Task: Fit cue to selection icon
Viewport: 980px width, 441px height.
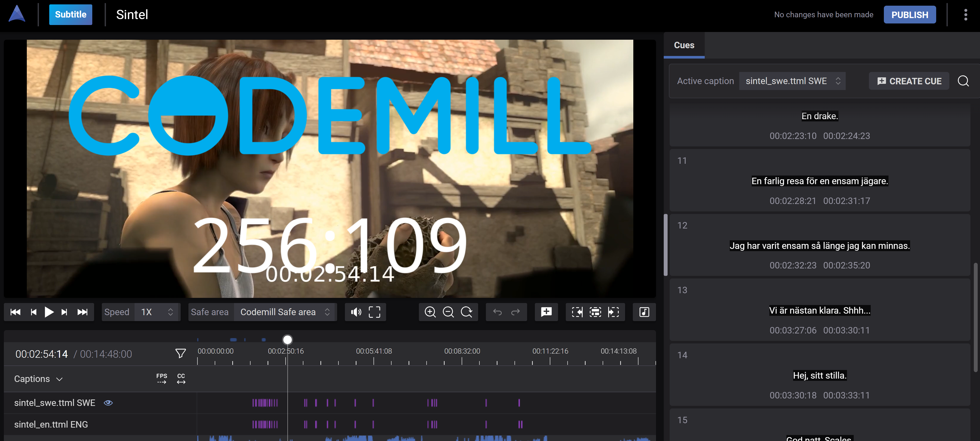Action: pyautogui.click(x=595, y=312)
